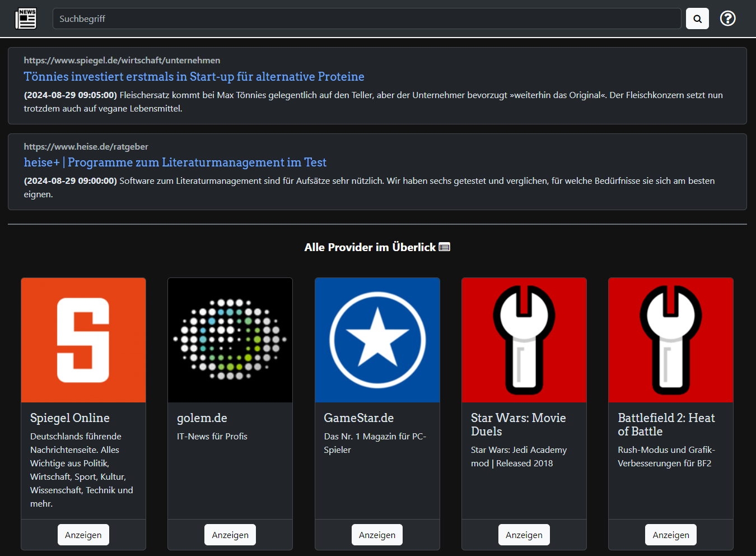The image size is (756, 556).
Task: Select the Spiegel Online card title
Action: pyautogui.click(x=70, y=418)
